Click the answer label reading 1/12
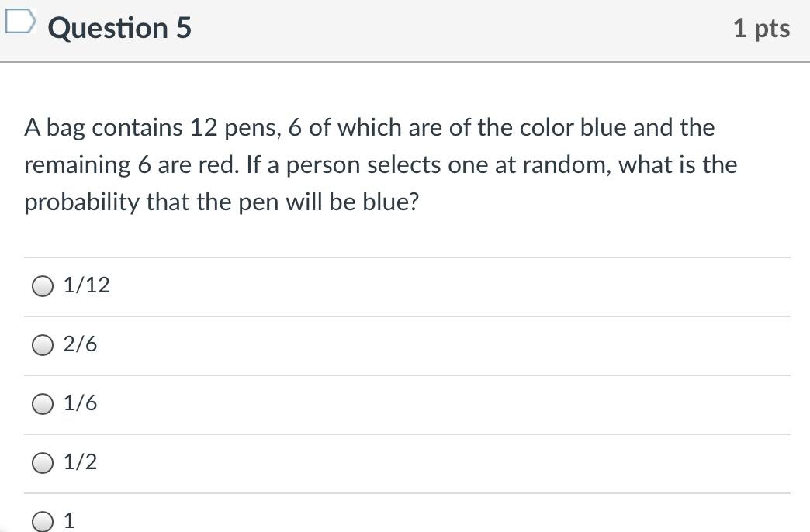Viewport: 810px width, 532px height. 87,286
